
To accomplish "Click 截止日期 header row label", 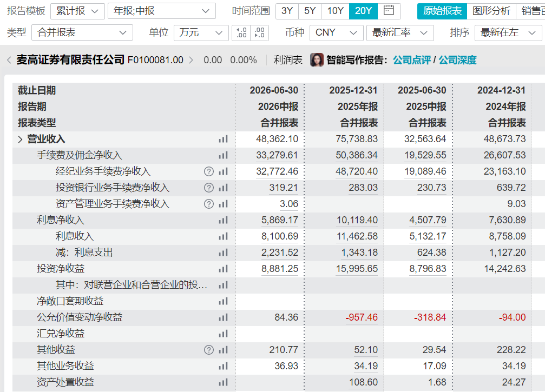I will click(x=37, y=90).
